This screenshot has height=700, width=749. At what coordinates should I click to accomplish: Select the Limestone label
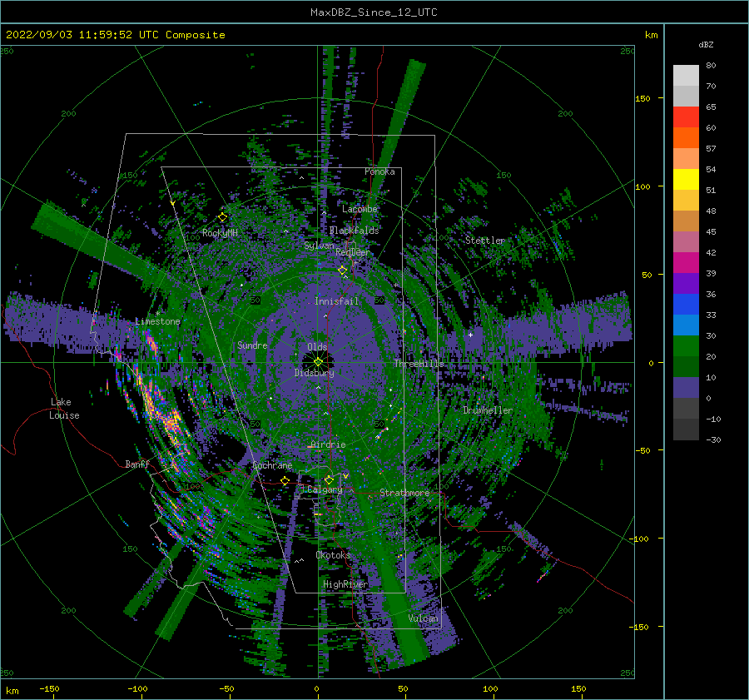[157, 321]
